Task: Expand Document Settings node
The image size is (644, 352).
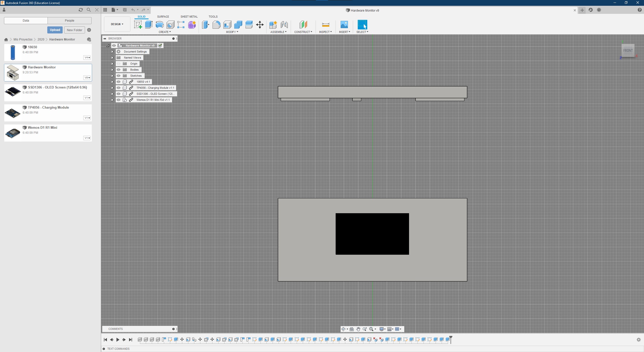Action: (x=112, y=52)
